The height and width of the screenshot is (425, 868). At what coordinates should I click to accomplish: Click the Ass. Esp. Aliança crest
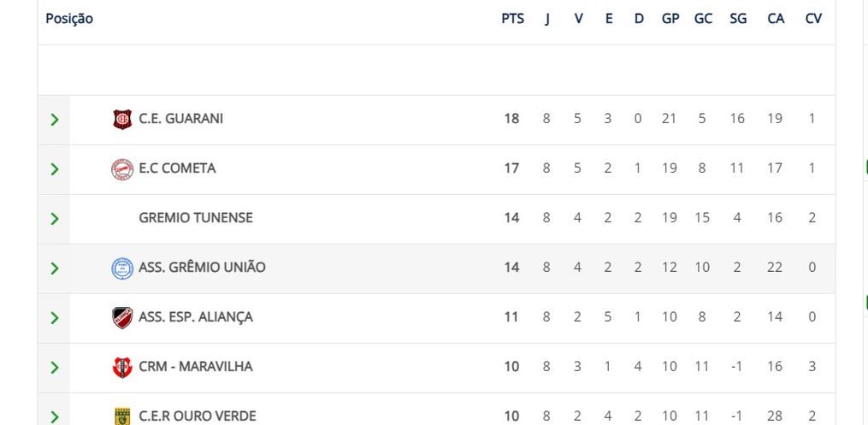coord(122,317)
